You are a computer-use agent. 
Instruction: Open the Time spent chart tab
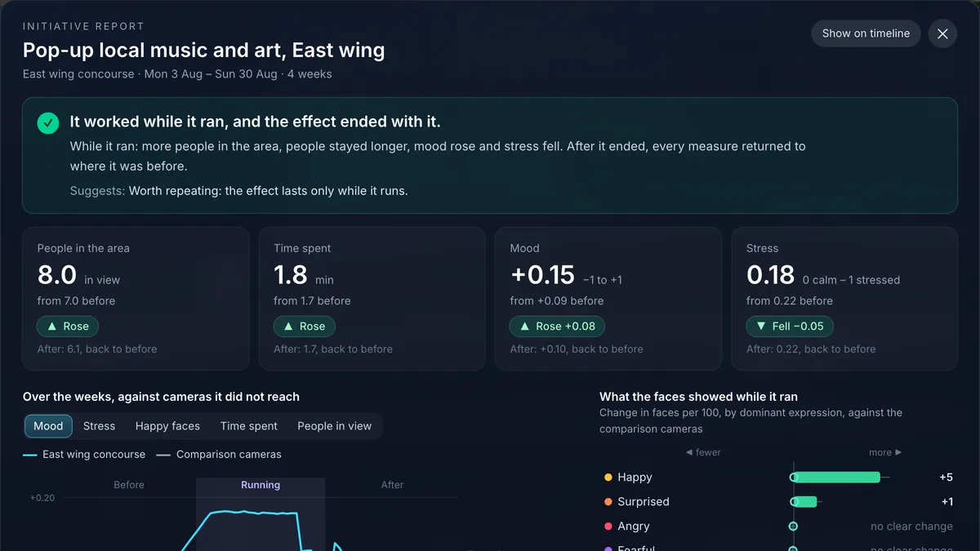tap(249, 426)
